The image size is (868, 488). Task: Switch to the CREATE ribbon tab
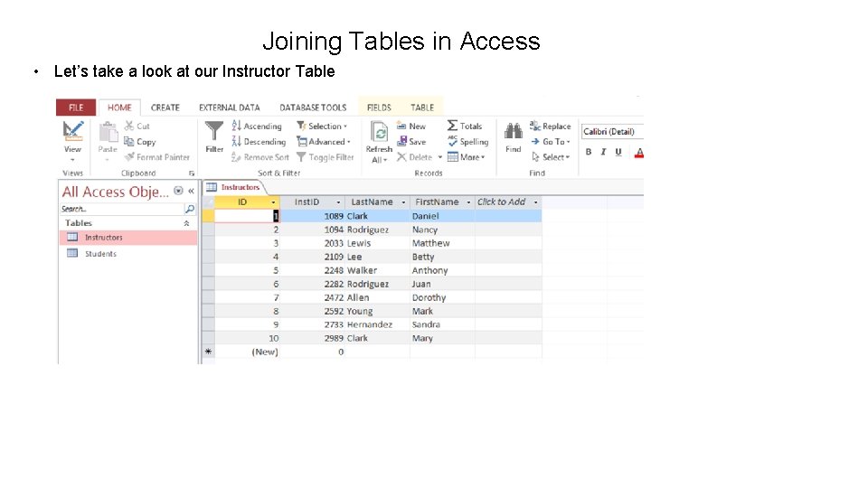(165, 108)
